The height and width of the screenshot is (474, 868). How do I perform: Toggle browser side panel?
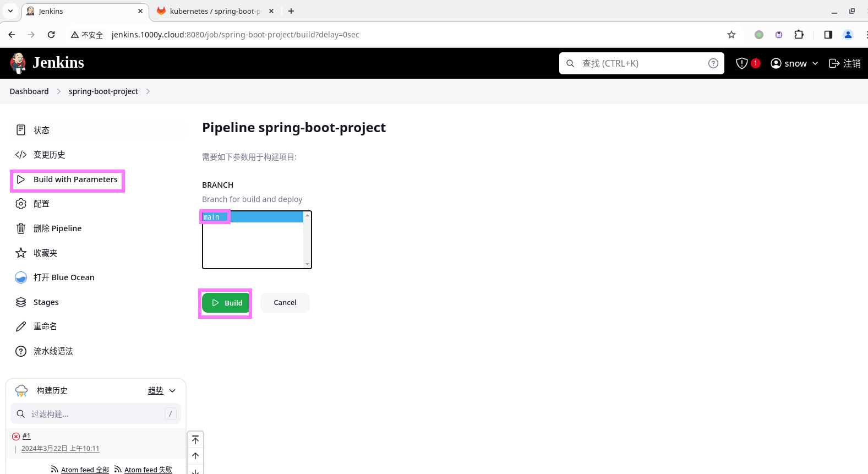(828, 35)
